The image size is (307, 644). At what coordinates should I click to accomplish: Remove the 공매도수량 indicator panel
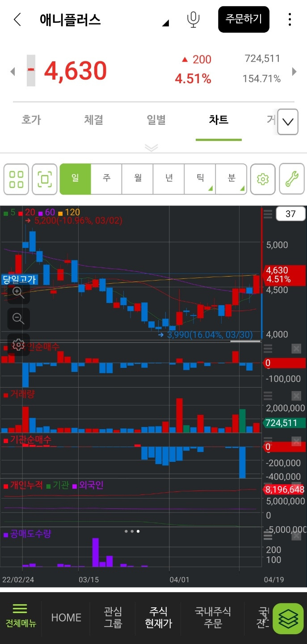[x=296, y=535]
